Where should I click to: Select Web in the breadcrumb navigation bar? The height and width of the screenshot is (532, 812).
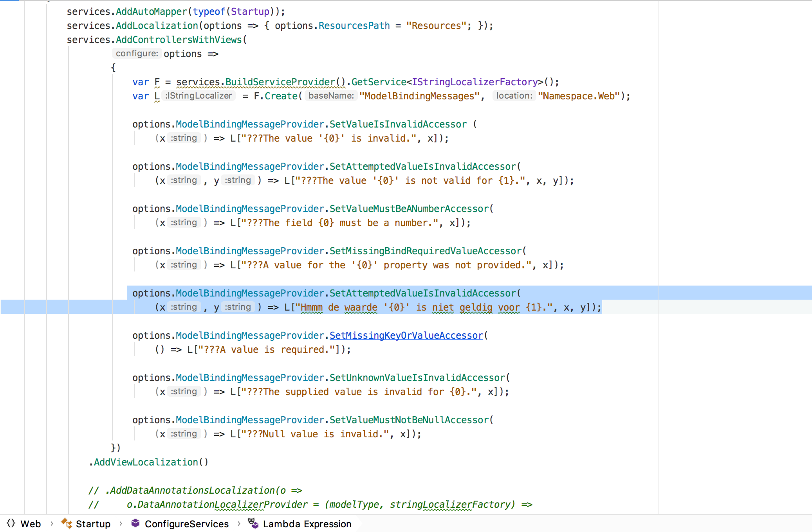click(31, 524)
